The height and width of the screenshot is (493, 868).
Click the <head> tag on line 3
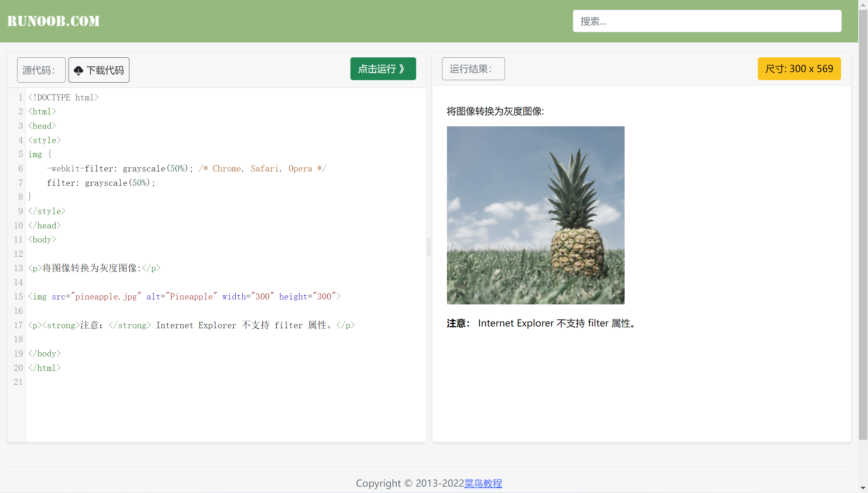coord(42,126)
